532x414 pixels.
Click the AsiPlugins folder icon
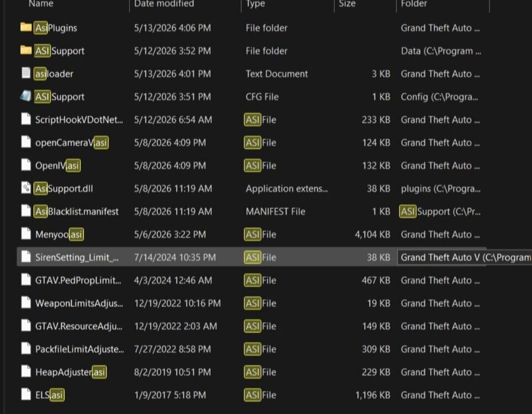tap(26, 27)
